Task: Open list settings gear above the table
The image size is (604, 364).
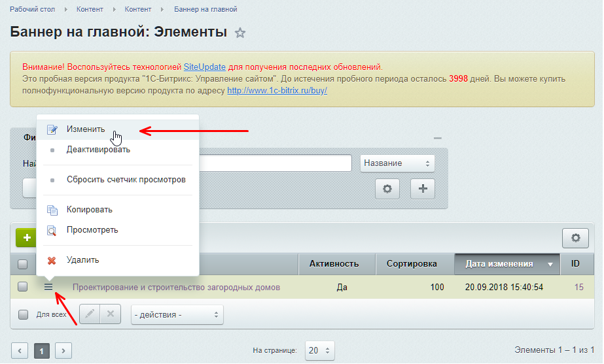Action: (575, 238)
